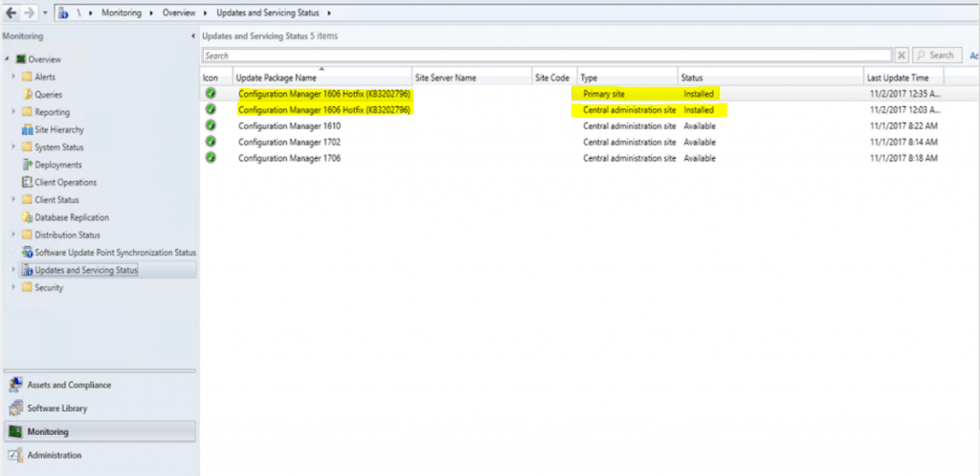The width and height of the screenshot is (980, 476).
Task: Click the Forward navigation arrow
Action: click(x=29, y=11)
